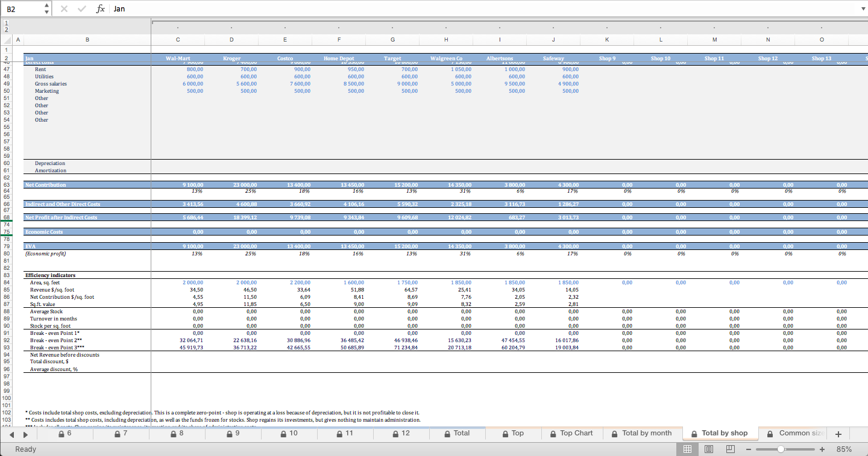Switch to sheet tab 7
Image resolution: width=868 pixels, height=456 pixels.
point(121,433)
